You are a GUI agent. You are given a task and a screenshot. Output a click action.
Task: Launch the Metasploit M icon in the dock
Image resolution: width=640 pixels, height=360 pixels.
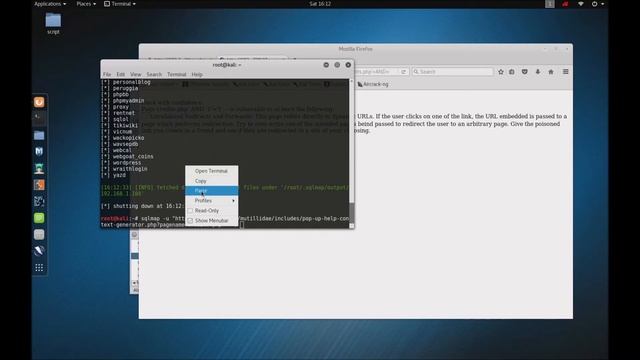(x=39, y=151)
